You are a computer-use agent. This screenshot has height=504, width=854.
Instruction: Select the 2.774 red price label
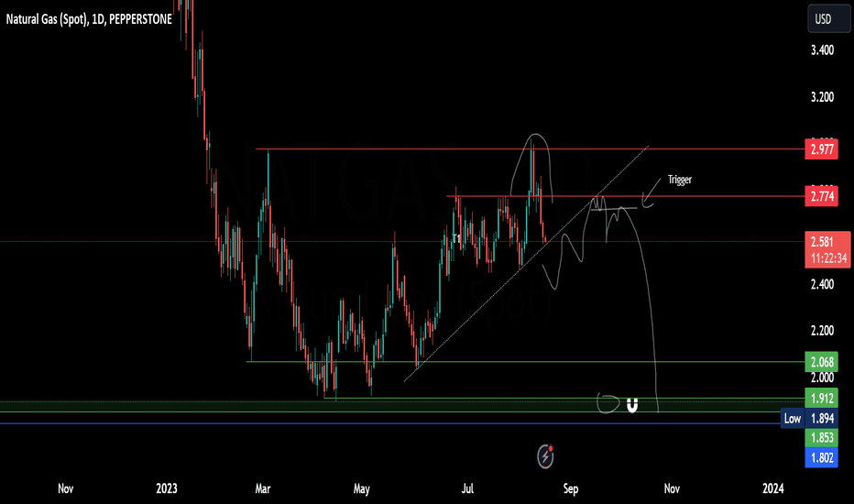(821, 196)
